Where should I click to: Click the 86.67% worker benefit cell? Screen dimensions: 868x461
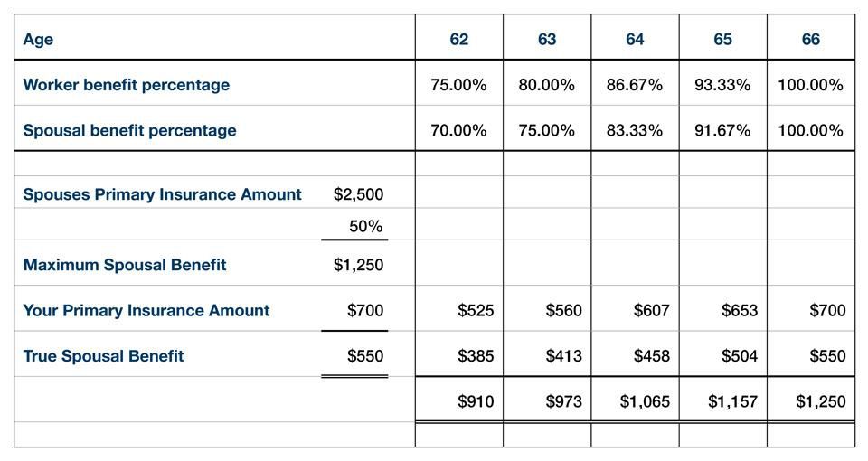click(x=635, y=85)
